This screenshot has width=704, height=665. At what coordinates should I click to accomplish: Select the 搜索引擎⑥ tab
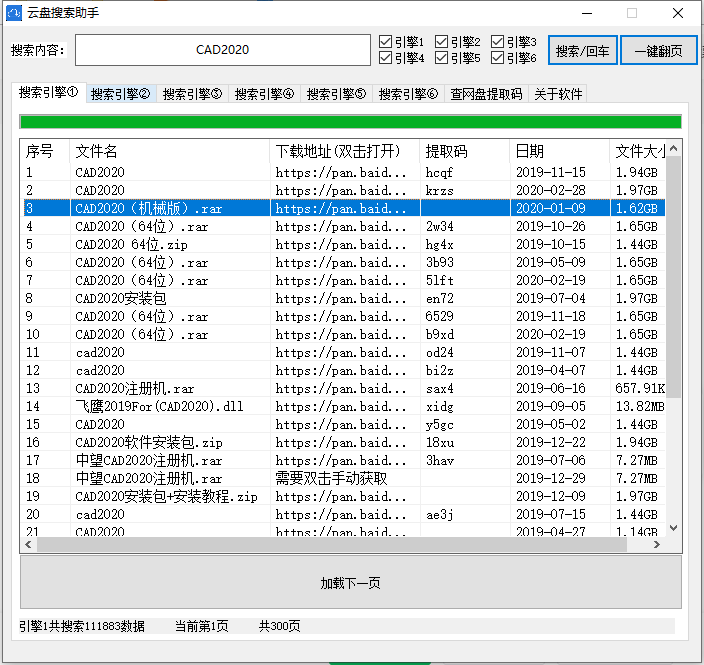(408, 94)
